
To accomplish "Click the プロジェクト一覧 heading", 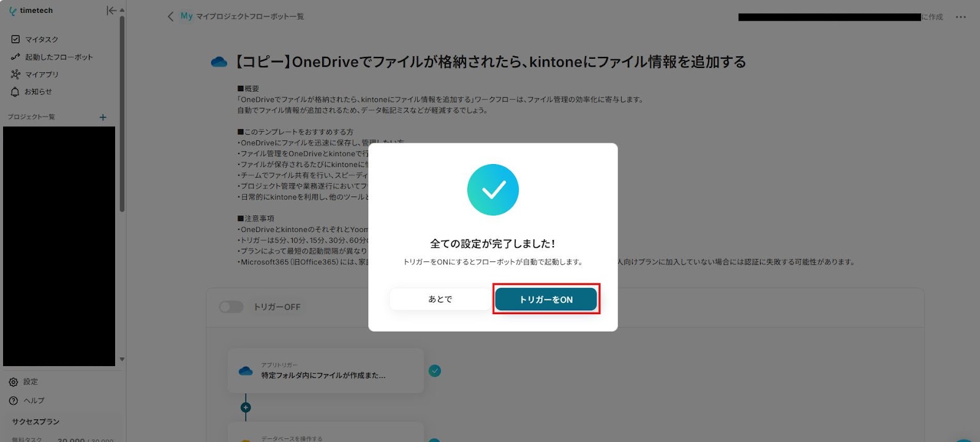I will (x=31, y=117).
